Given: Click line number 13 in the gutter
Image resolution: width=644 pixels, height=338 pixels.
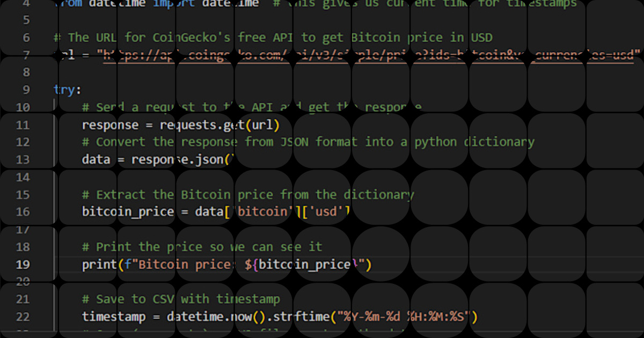Looking at the screenshot, I should coord(23,159).
